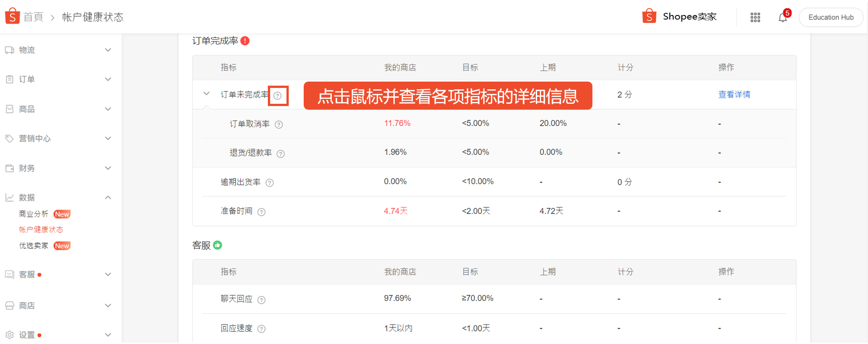This screenshot has width=868, height=344.
Task: Click the 11.76% cancellation rate value
Action: tap(397, 123)
